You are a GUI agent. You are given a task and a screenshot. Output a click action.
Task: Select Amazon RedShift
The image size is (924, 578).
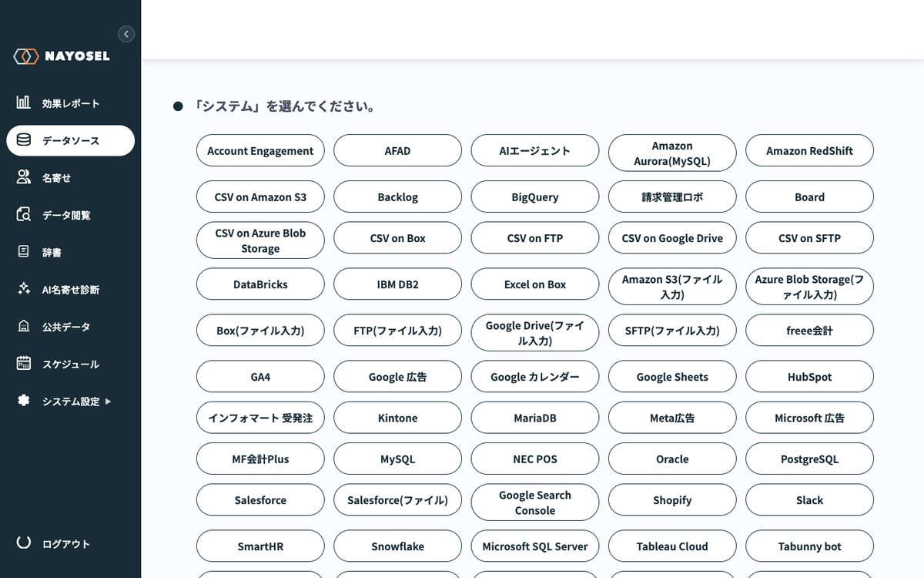pos(809,150)
